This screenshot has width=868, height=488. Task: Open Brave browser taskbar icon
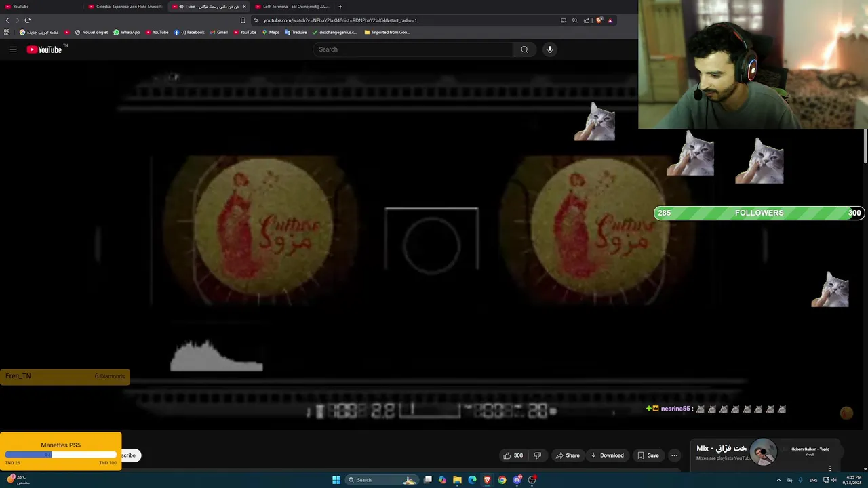pos(487,480)
